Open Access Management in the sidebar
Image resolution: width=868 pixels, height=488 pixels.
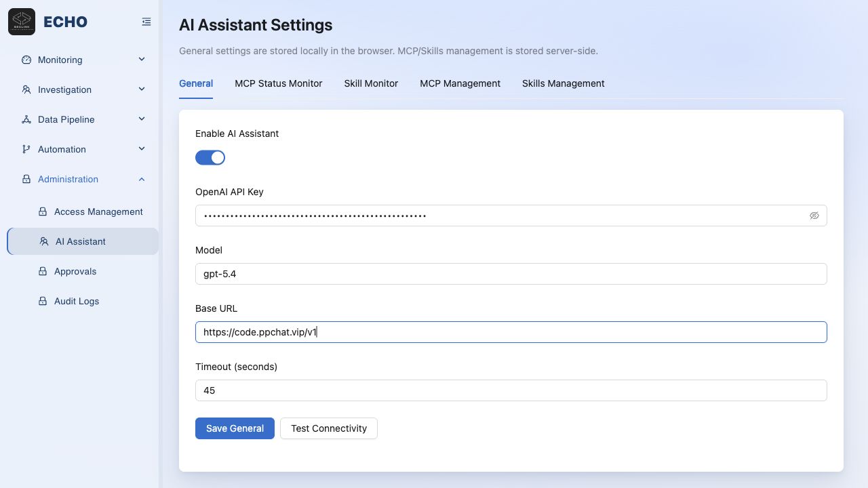[83, 211]
